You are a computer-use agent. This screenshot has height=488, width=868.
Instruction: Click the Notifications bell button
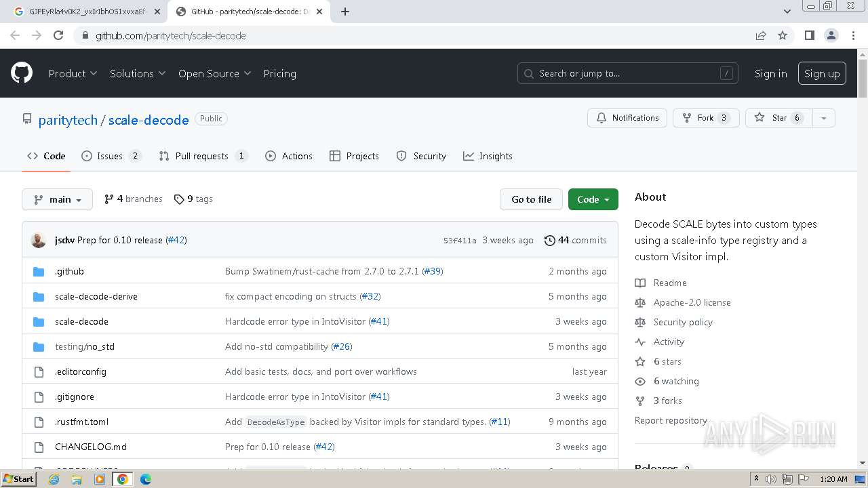coord(627,118)
